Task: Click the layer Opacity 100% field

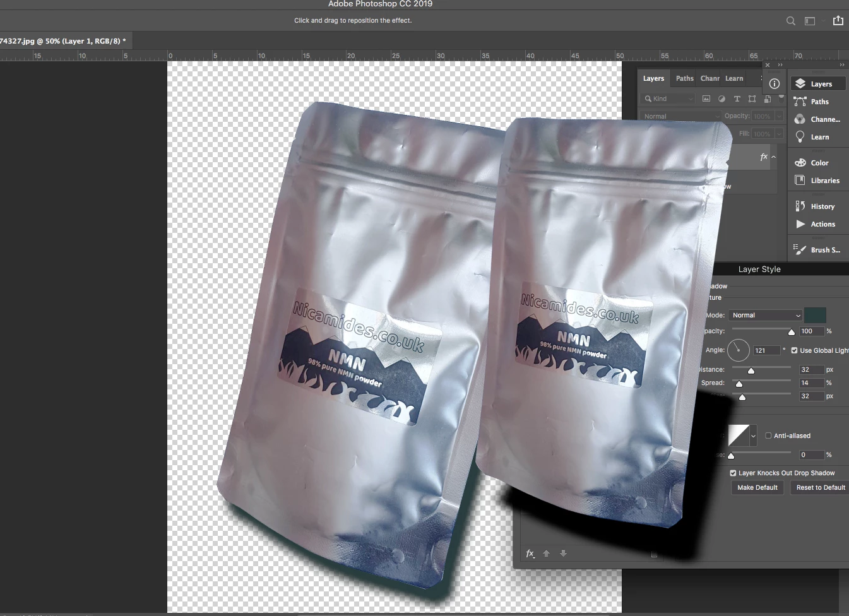Action: [763, 116]
